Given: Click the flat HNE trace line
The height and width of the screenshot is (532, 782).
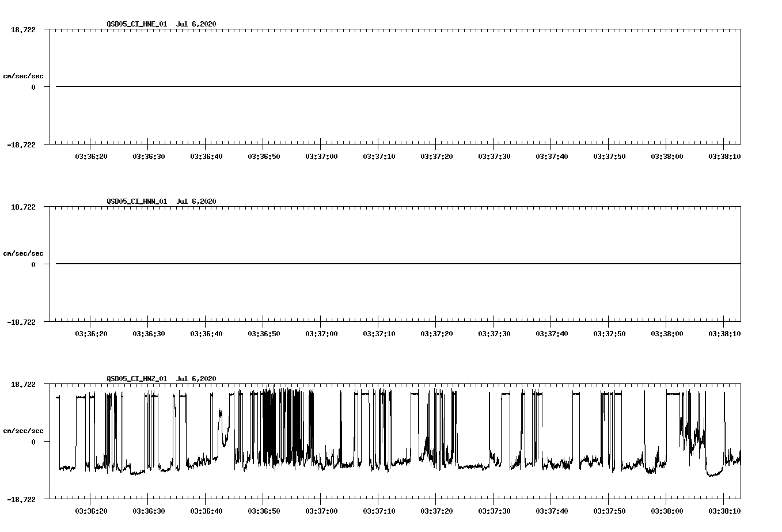Looking at the screenshot, I should [x=398, y=86].
